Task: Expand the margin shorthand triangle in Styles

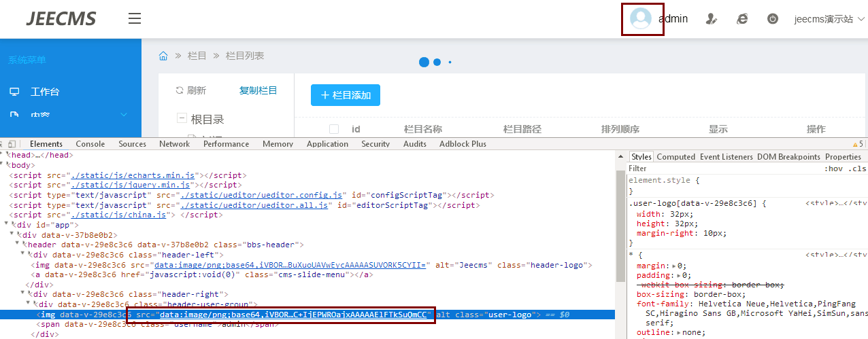Action: [x=674, y=266]
